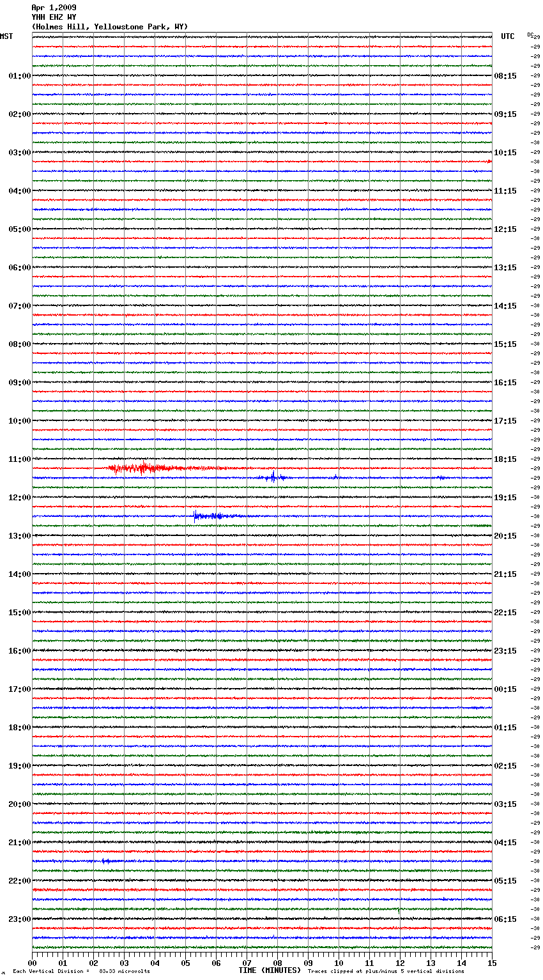Select the 07:00 MST time label

[x=20, y=306]
